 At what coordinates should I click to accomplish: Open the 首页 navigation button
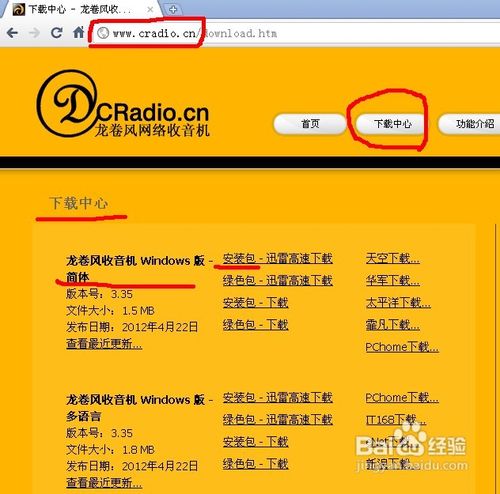(x=310, y=124)
